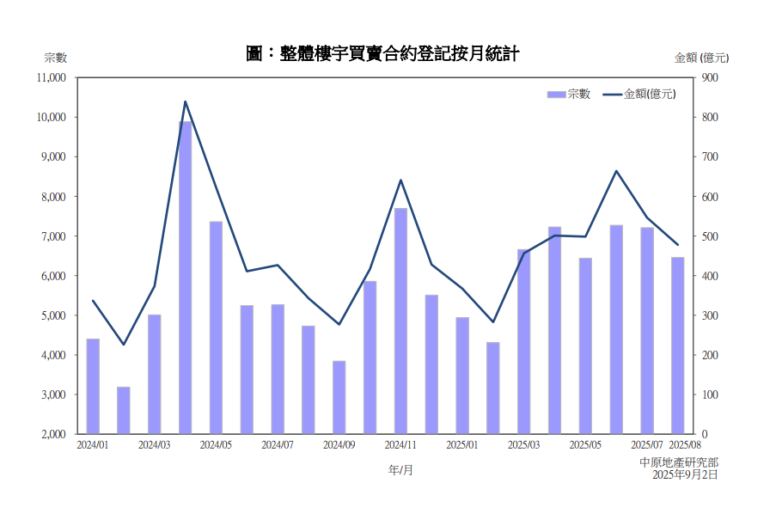Click the 年/月 x-axis title
Viewport: 776px width, 532px height.
(400, 470)
